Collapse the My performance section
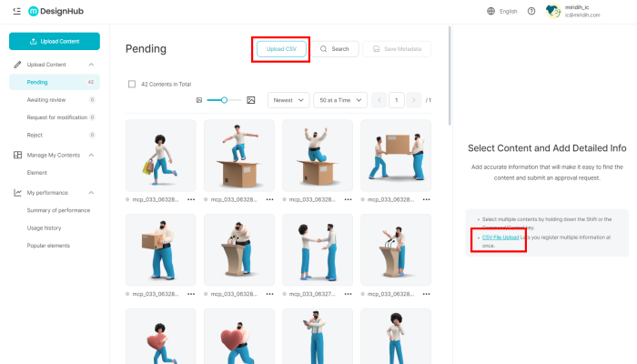This screenshot has width=637, height=364. [90, 193]
